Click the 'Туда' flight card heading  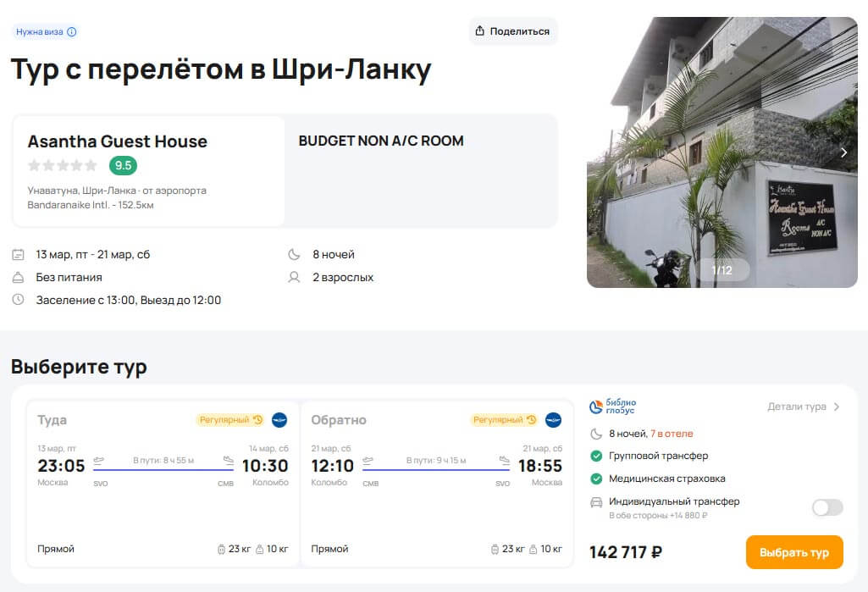pos(52,420)
